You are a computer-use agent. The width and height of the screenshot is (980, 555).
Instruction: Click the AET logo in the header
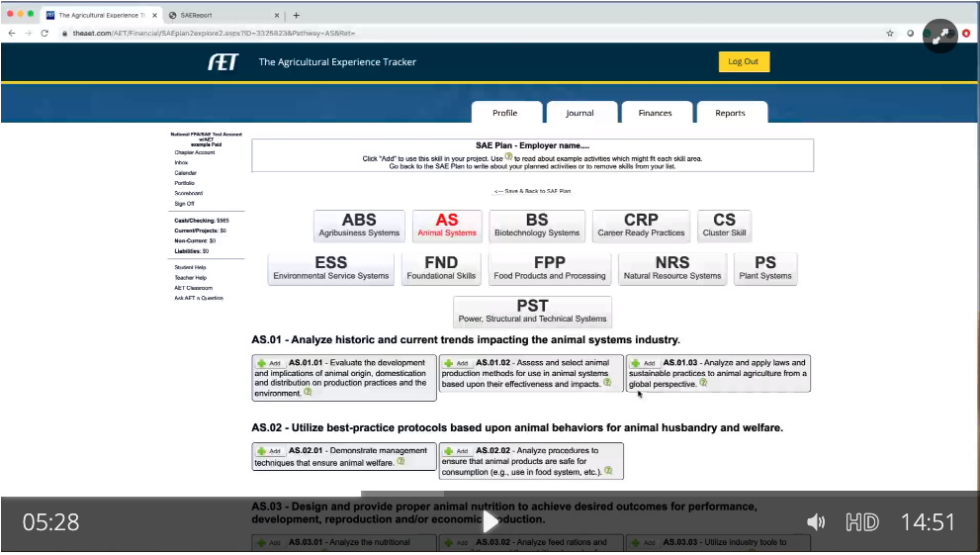(x=222, y=61)
